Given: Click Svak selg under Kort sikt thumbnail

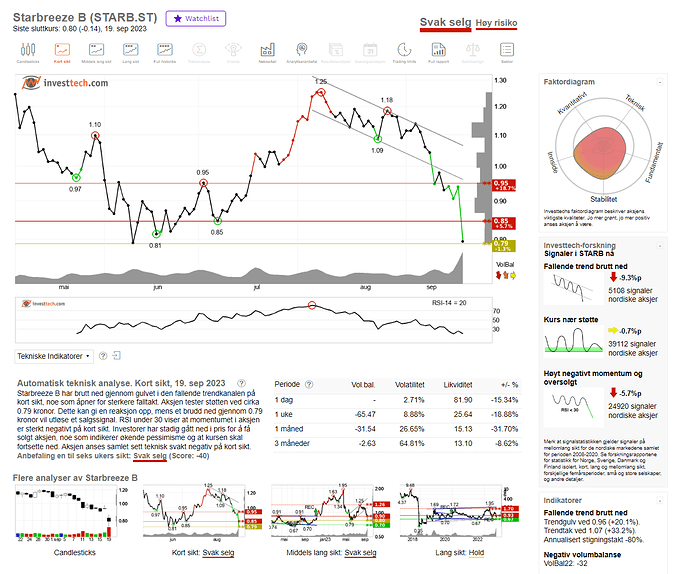Looking at the screenshot, I should [x=218, y=552].
